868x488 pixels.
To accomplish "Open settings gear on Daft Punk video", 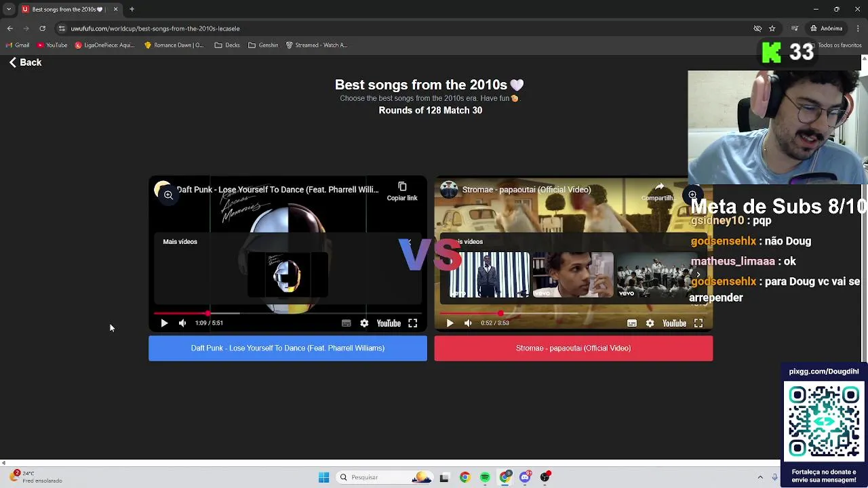I will click(x=364, y=323).
